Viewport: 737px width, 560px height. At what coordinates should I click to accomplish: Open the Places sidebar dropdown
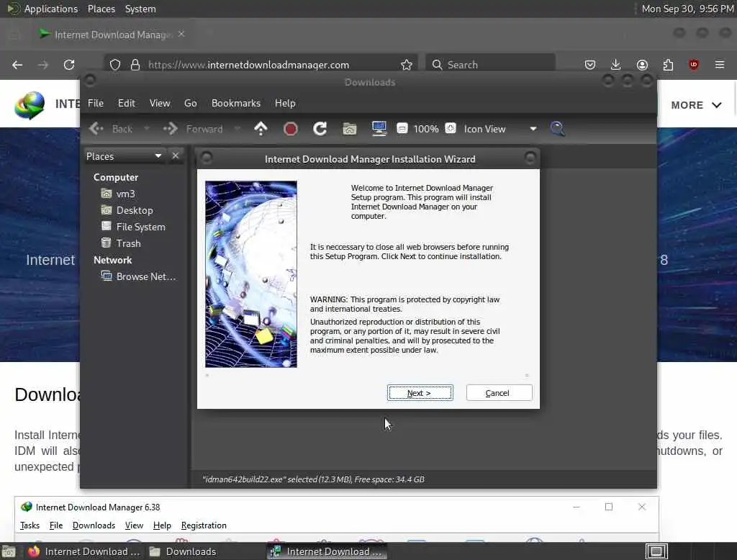click(x=124, y=156)
